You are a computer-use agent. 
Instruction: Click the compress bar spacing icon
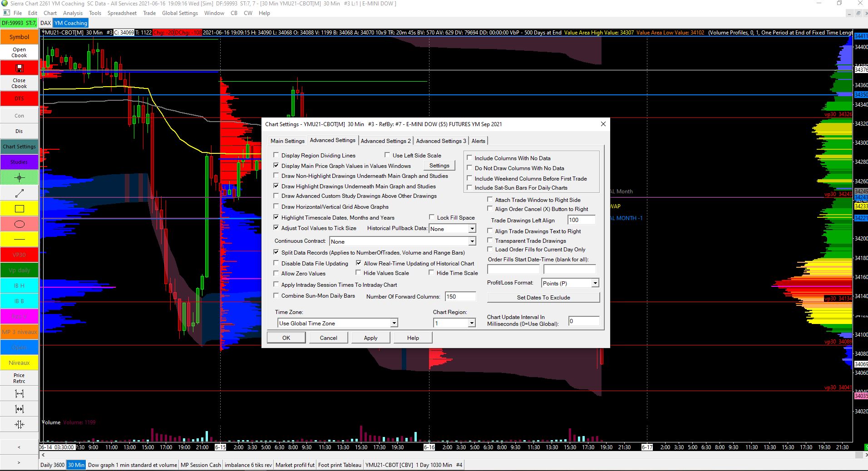coord(19,424)
